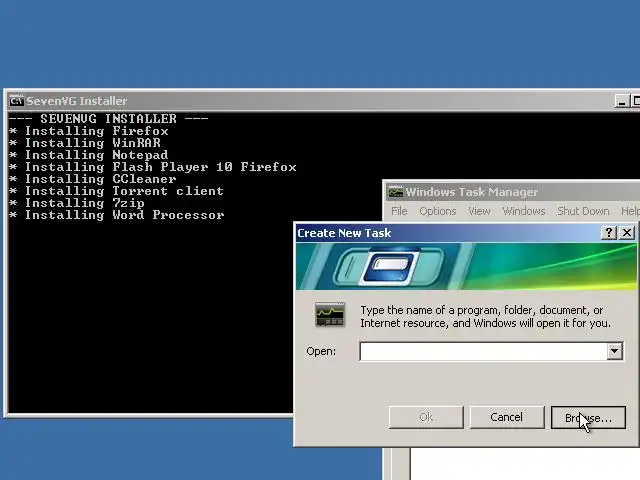Click 'Installing Flash Player 10 Firefox' line
This screenshot has height=480, width=640.
pos(153,167)
